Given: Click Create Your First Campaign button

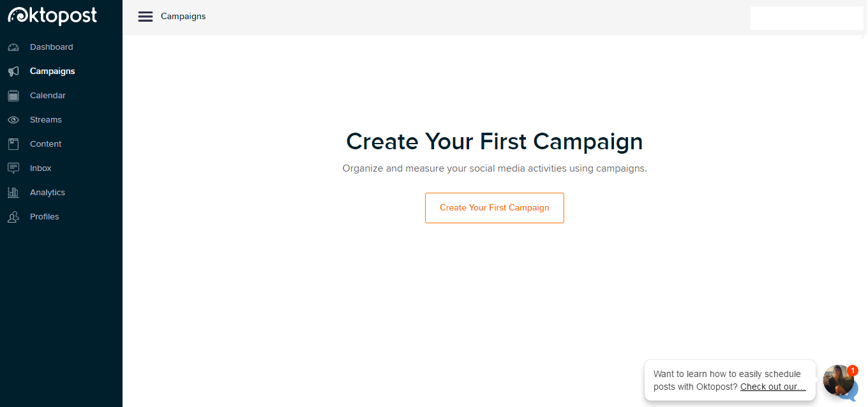Looking at the screenshot, I should click(495, 208).
